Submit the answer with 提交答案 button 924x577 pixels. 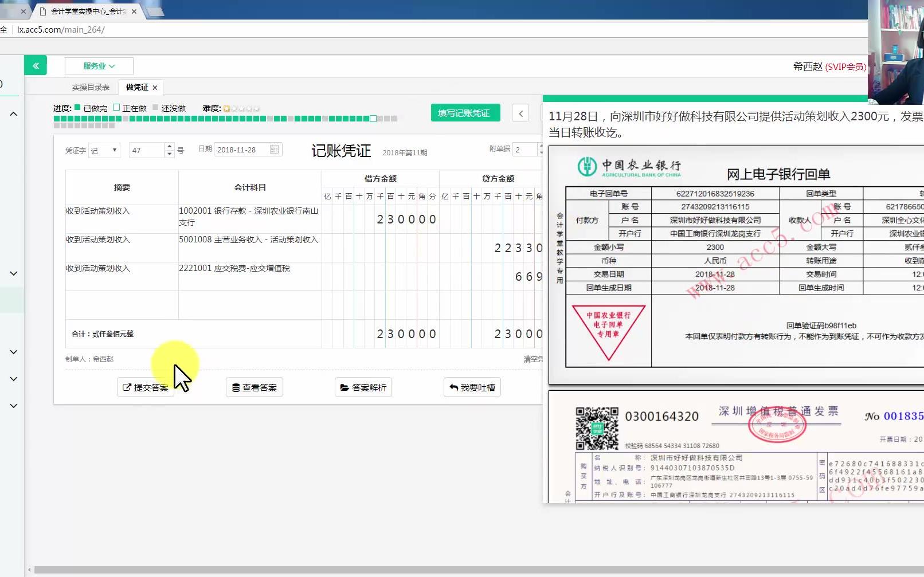146,387
